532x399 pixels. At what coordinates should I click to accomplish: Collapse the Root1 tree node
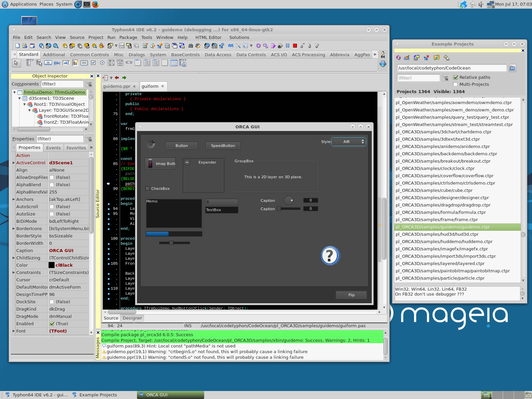tap(25, 104)
